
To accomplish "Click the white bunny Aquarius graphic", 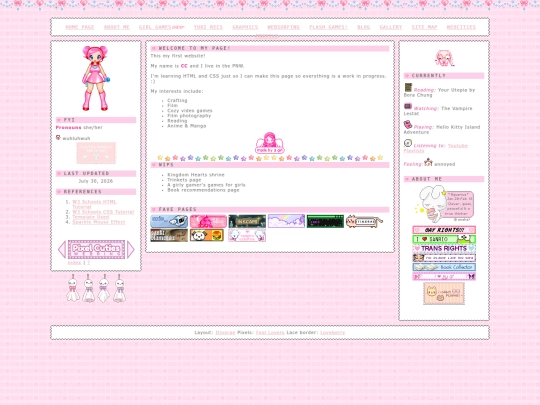I will (x=444, y=204).
